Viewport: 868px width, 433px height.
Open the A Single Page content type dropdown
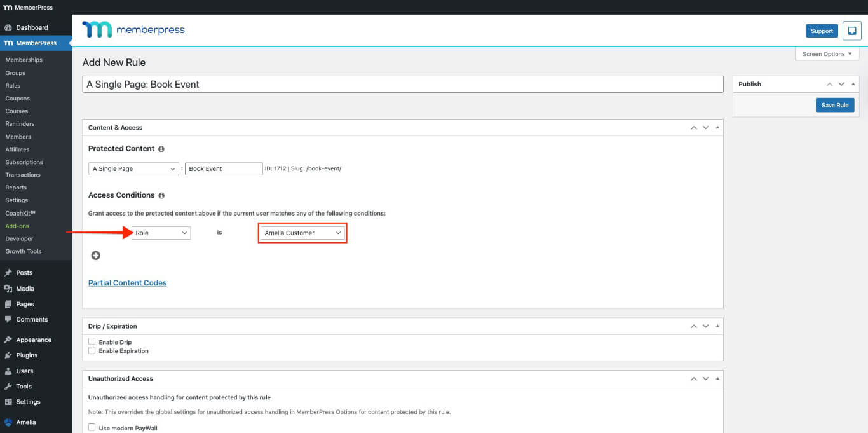(x=133, y=168)
